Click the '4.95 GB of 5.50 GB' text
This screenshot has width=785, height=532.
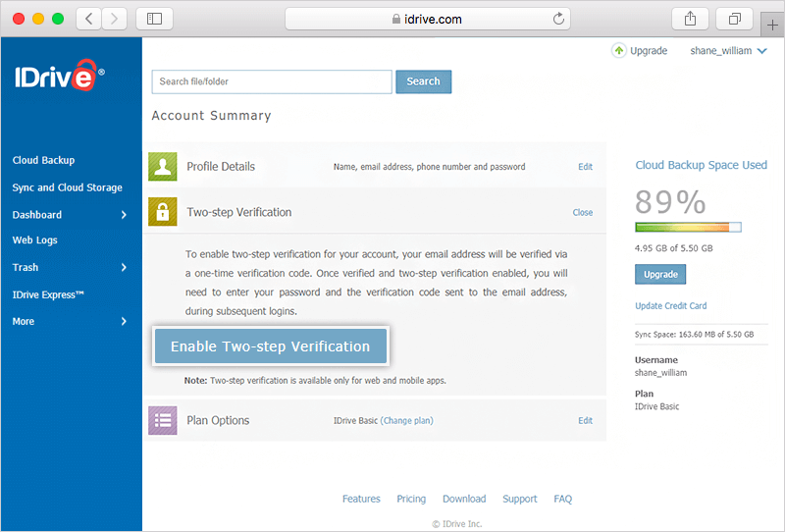click(673, 248)
